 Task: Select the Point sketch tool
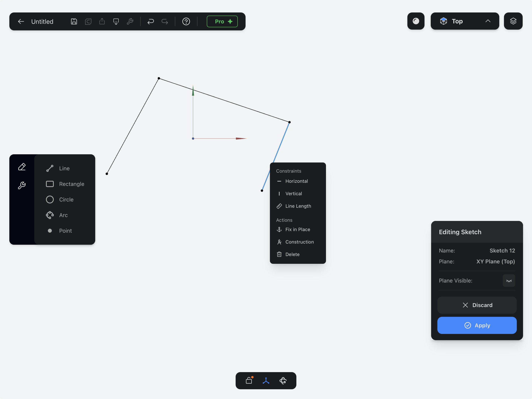click(x=65, y=230)
